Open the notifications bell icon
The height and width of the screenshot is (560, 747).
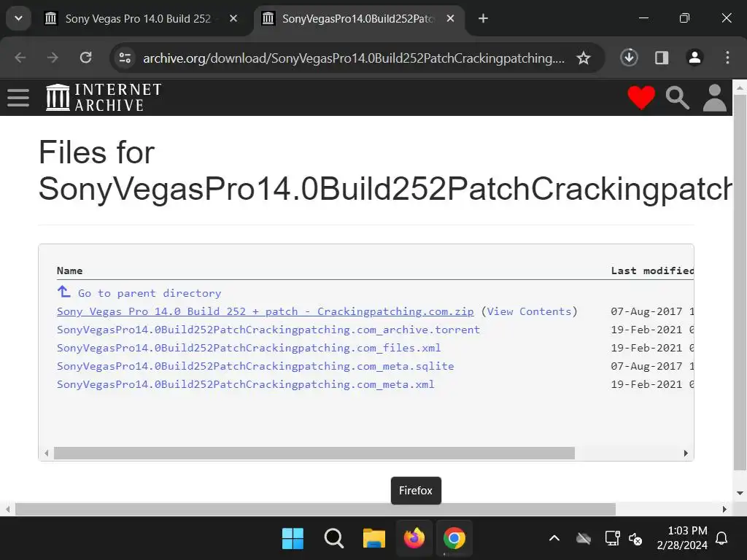click(x=721, y=538)
